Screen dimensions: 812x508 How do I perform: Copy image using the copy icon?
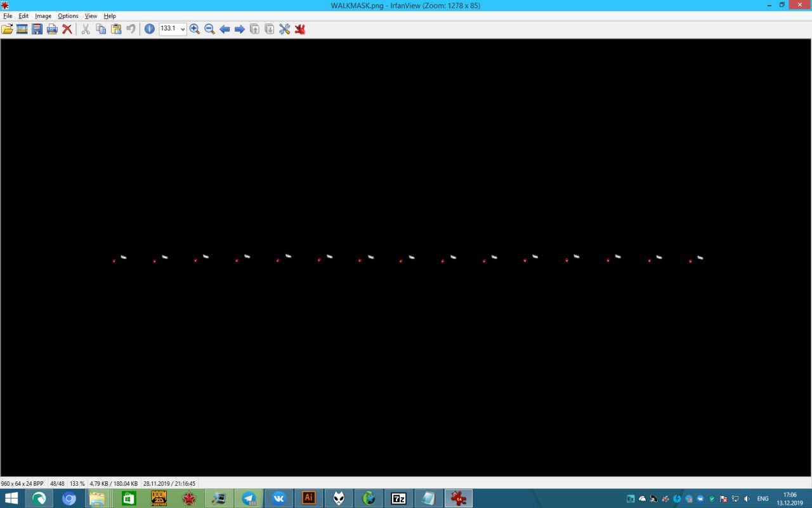click(x=101, y=29)
